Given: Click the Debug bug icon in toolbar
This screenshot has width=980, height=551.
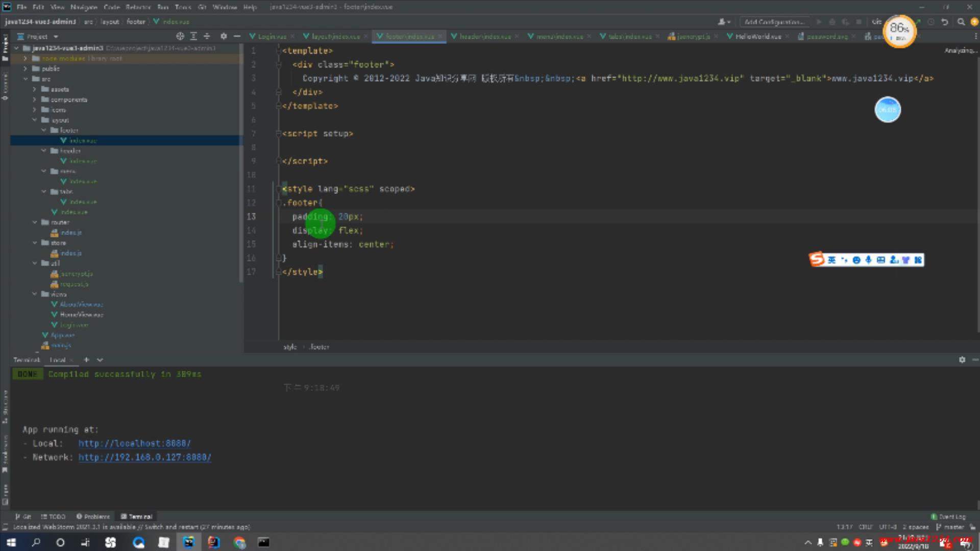Looking at the screenshot, I should click(x=832, y=22).
